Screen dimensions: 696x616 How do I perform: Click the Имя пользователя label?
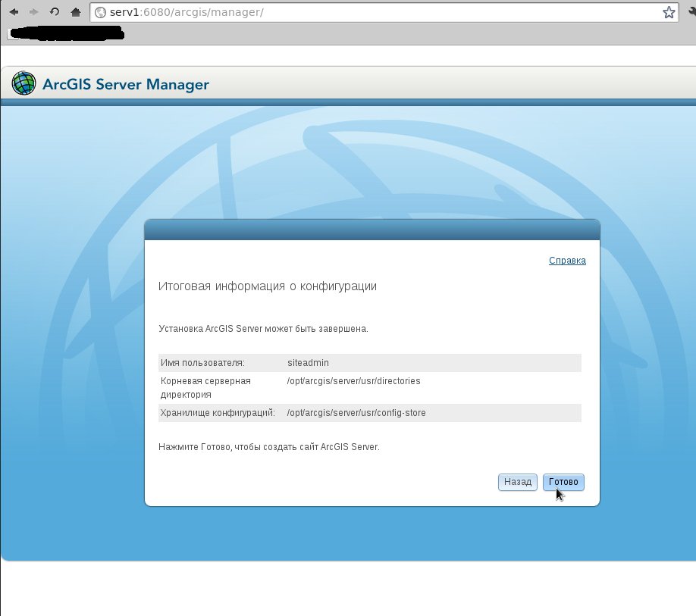tap(202, 363)
